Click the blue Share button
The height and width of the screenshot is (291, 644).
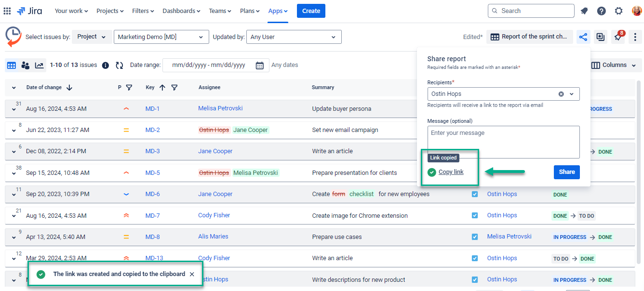pyautogui.click(x=566, y=172)
